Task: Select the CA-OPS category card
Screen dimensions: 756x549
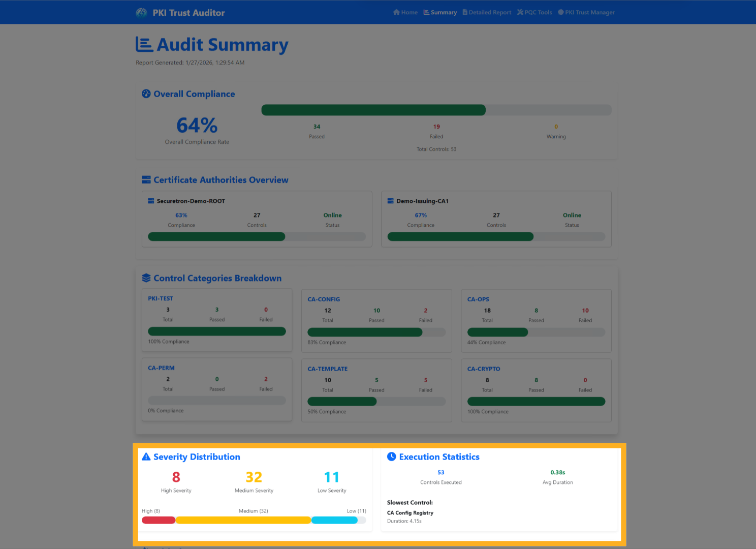Action: (x=536, y=320)
